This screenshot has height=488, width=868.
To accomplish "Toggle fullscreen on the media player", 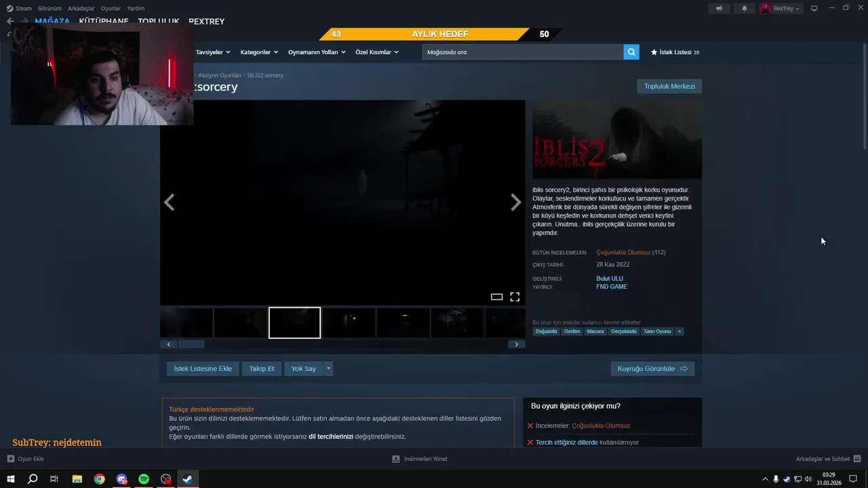I will tap(515, 297).
